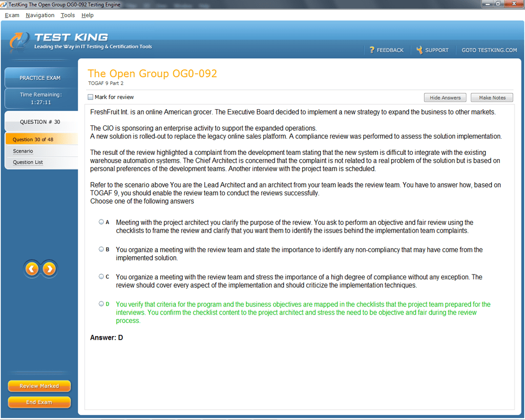Click the Hide Answers button
The width and height of the screenshot is (525, 420).
point(445,98)
